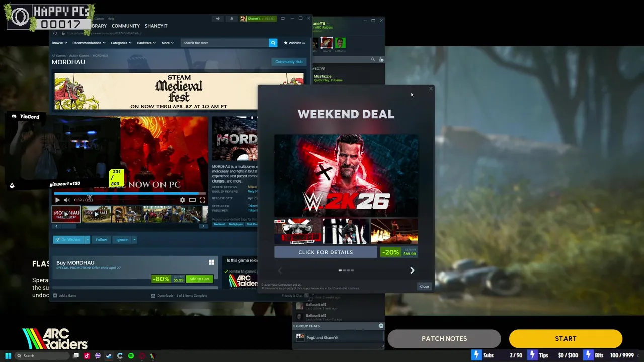Open PATCH NOTES in ARC Raiders launcher

[x=444, y=339]
